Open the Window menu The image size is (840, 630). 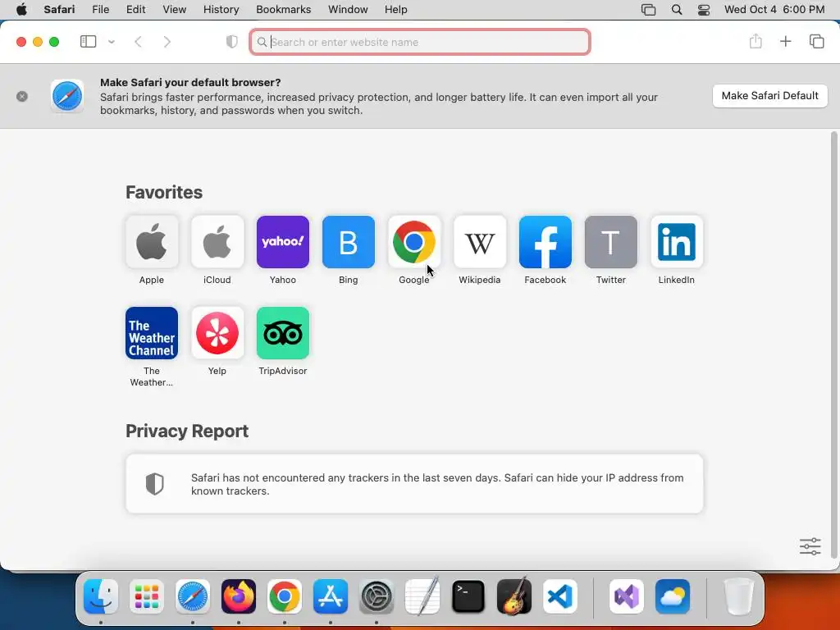pyautogui.click(x=348, y=10)
